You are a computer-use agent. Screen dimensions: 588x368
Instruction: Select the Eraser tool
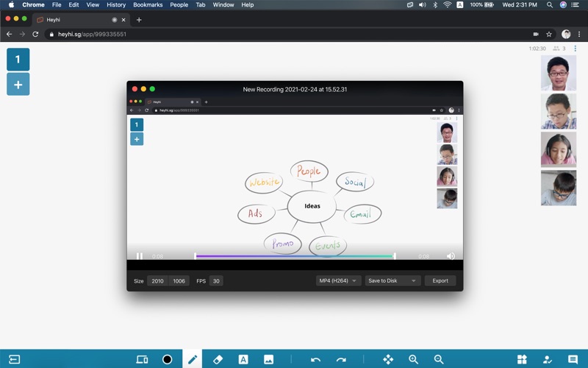(218, 359)
